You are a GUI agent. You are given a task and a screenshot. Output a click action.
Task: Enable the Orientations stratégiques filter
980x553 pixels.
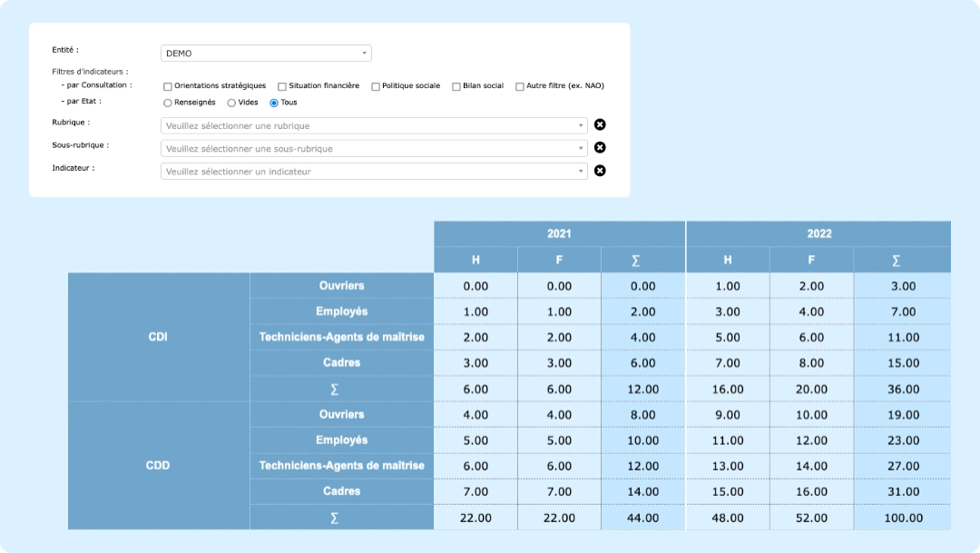coord(167,85)
